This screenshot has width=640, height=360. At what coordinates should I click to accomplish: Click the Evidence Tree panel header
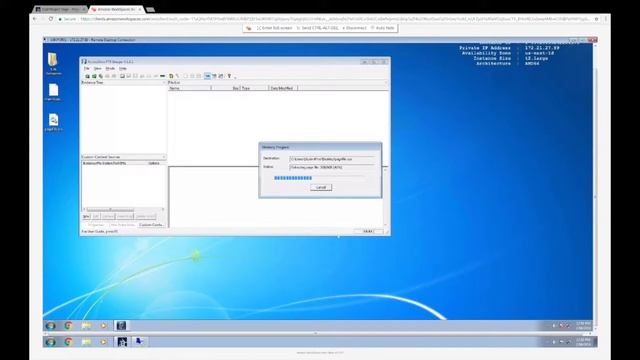tap(123, 82)
